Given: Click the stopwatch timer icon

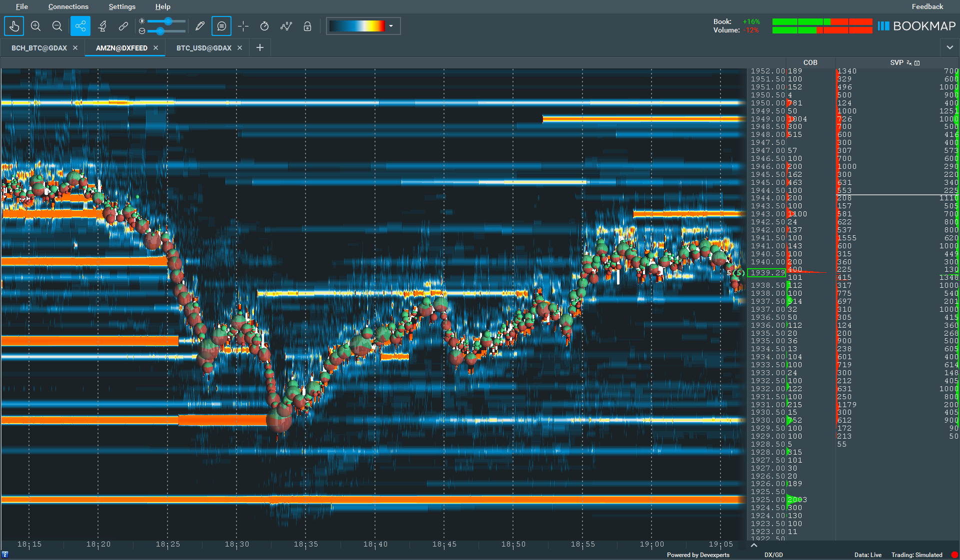Looking at the screenshot, I should point(264,26).
